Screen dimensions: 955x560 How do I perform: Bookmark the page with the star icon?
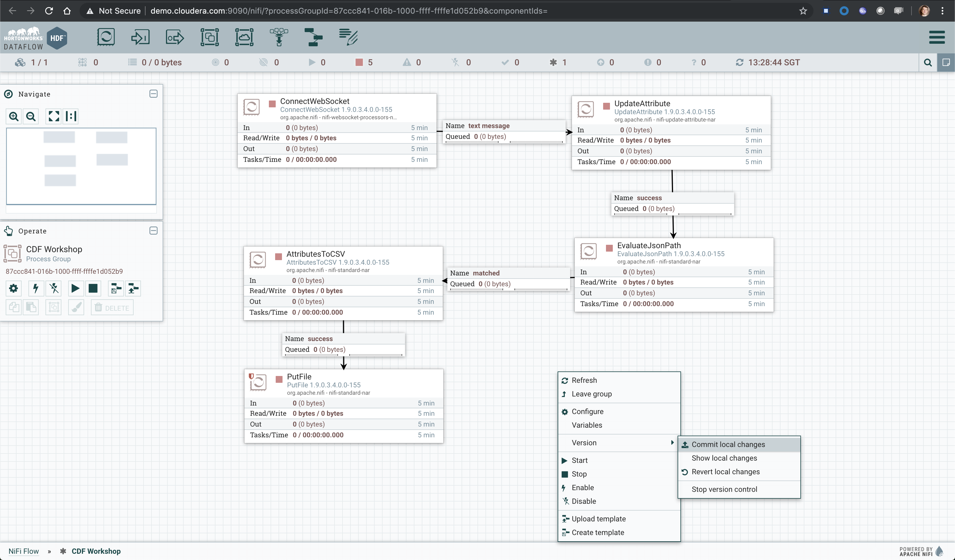tap(803, 11)
